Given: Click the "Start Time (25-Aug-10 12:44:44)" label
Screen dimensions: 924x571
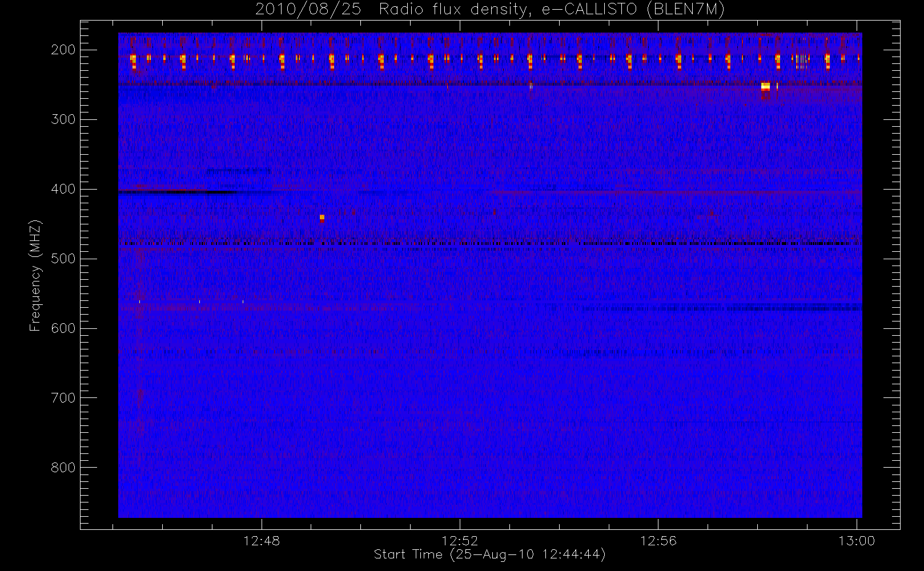Looking at the screenshot, I should (x=489, y=554).
